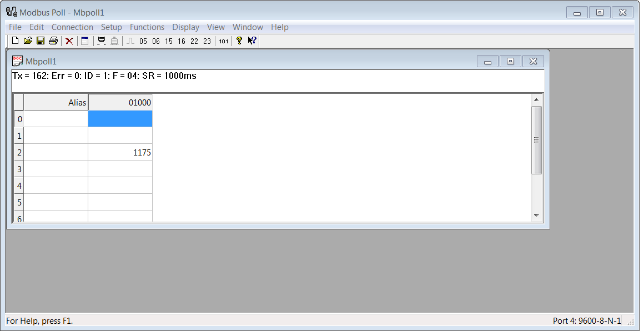Open function 23 read/write registers

tap(207, 41)
